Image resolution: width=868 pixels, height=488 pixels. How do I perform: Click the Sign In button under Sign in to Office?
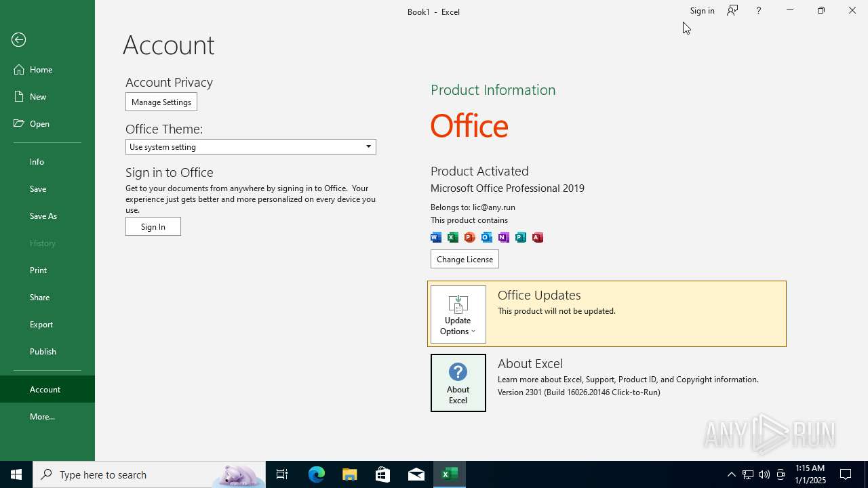(x=153, y=226)
